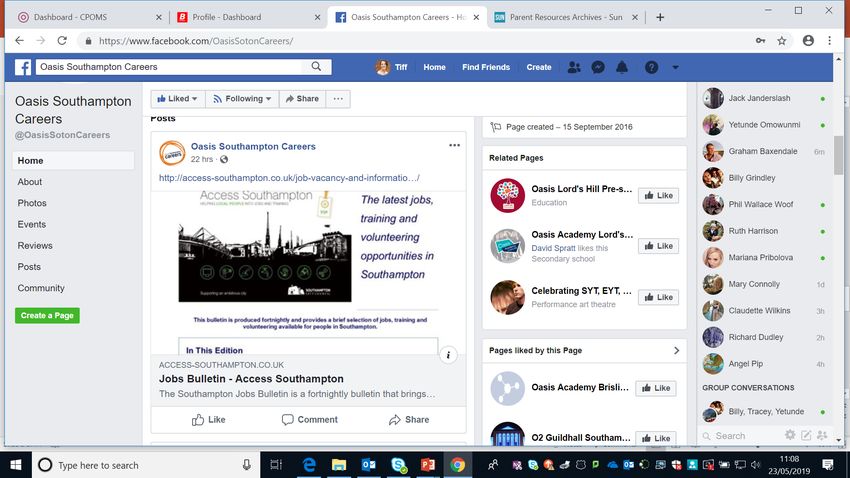The image size is (850, 478).
Task: Open Reviews in the page sidebar
Action: pyautogui.click(x=35, y=246)
